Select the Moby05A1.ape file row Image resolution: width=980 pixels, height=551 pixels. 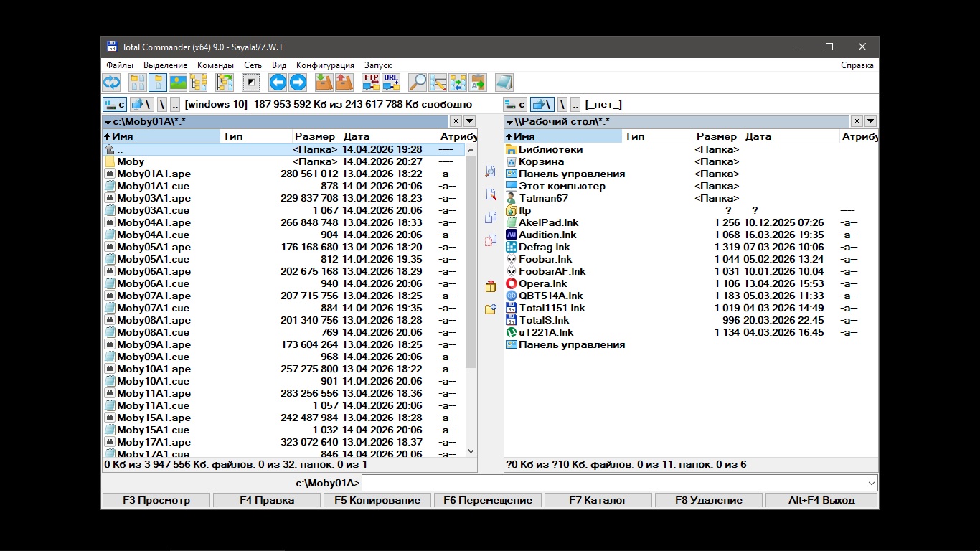284,247
